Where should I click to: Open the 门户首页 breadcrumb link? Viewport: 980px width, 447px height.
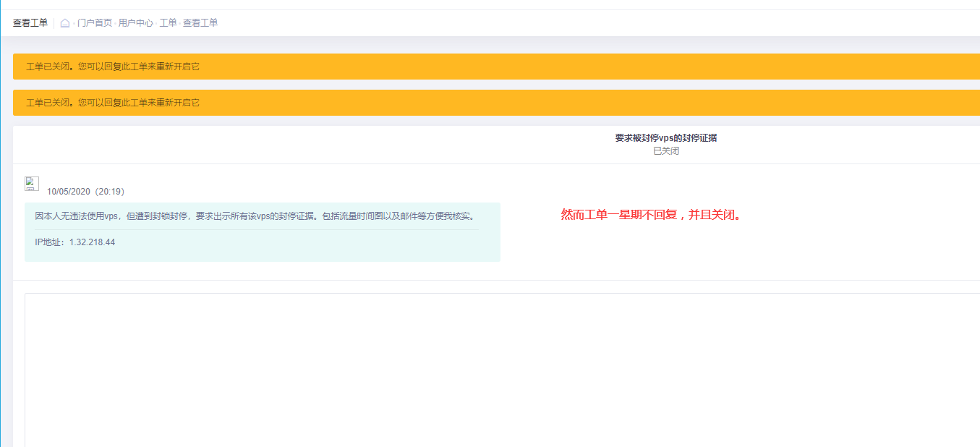click(95, 23)
